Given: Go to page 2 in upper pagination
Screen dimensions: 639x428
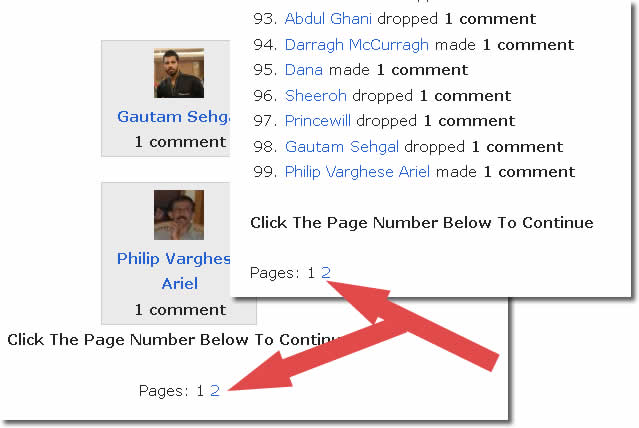Looking at the screenshot, I should point(326,273).
